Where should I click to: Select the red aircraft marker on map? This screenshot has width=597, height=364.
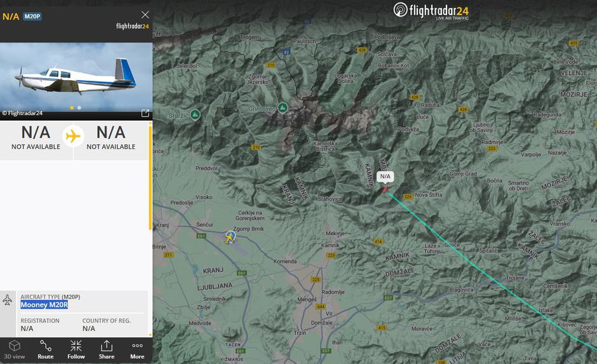tap(386, 189)
